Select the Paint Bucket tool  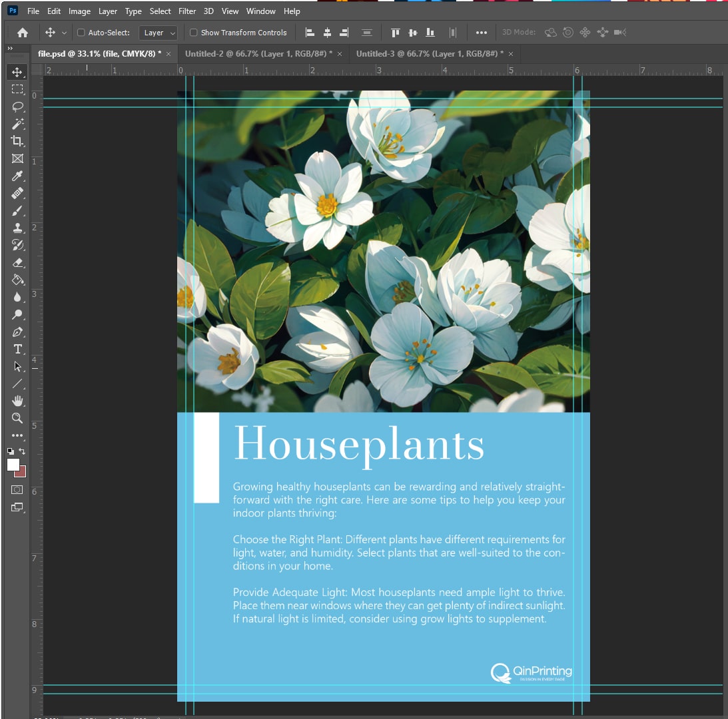(x=17, y=280)
